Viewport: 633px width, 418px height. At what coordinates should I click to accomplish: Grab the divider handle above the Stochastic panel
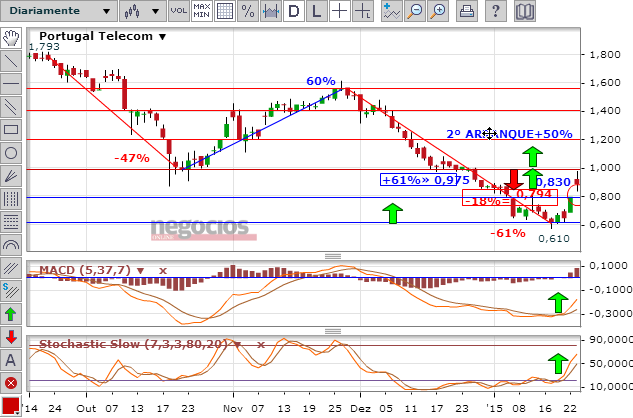[333, 331]
